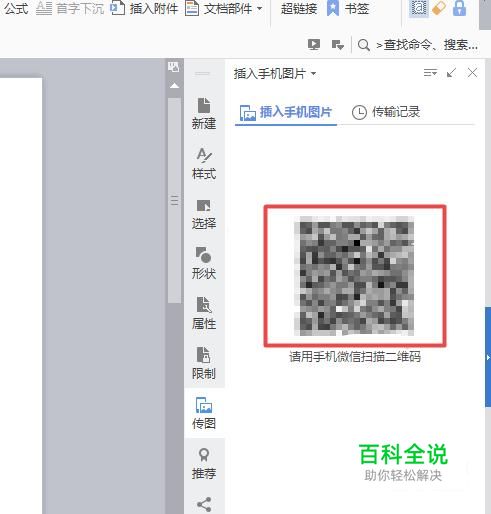Image resolution: width=491 pixels, height=514 pixels.
Task: Click the panel collapse arrow icon
Action: tap(451, 73)
